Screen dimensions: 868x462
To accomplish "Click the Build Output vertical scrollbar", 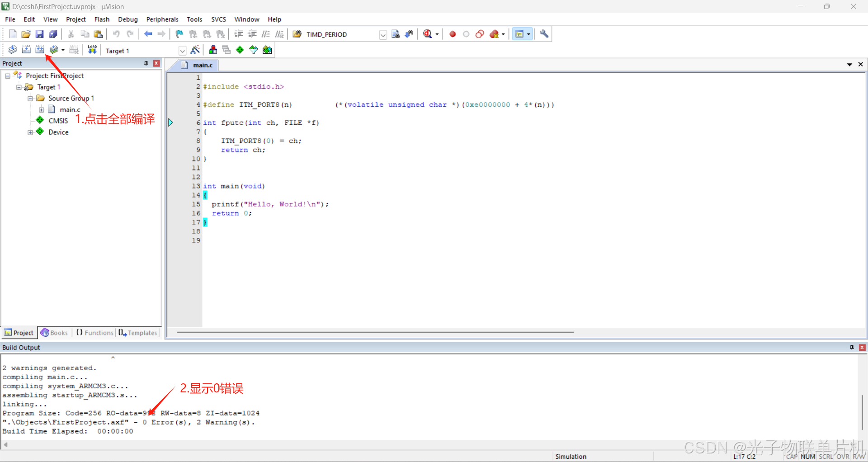I will pos(862,411).
